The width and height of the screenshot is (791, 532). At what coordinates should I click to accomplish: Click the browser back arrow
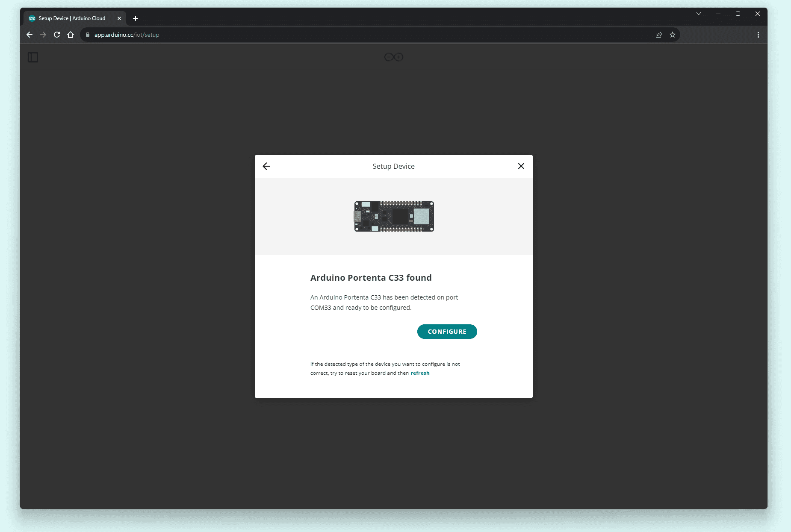(x=30, y=35)
